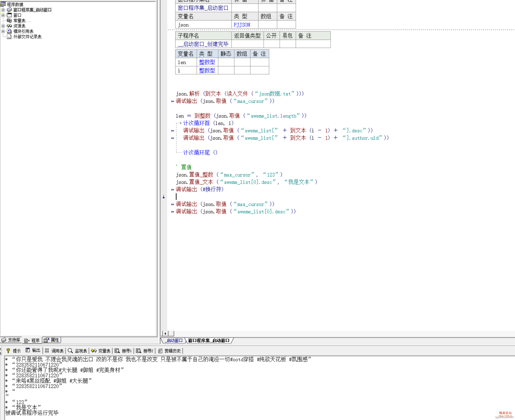Click the 属性 tab icon

pyautogui.click(x=46, y=340)
